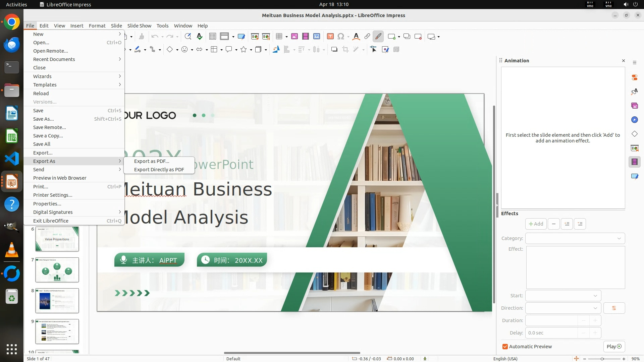Select Save As... in File menu
Viewport: 644px width, 362px height.
[43, 119]
